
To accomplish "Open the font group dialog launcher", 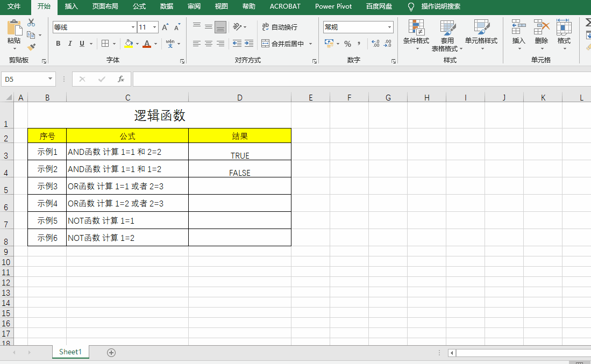I will point(182,61).
